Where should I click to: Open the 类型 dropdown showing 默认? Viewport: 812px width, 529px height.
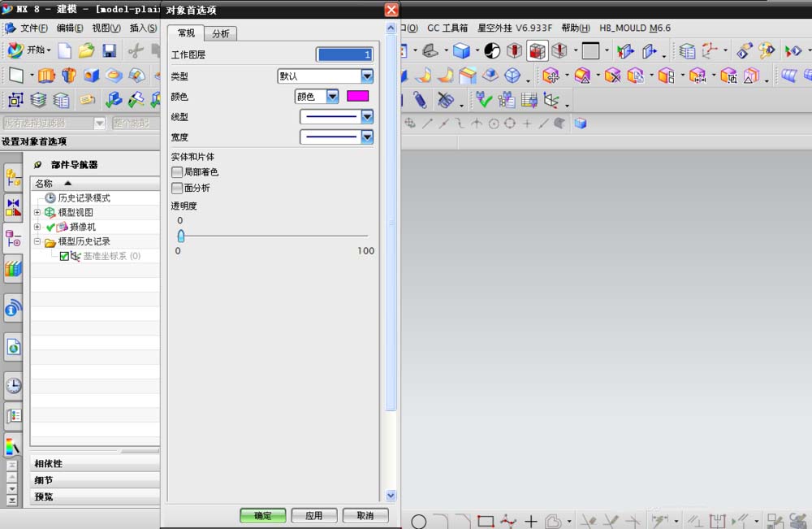[x=365, y=76]
